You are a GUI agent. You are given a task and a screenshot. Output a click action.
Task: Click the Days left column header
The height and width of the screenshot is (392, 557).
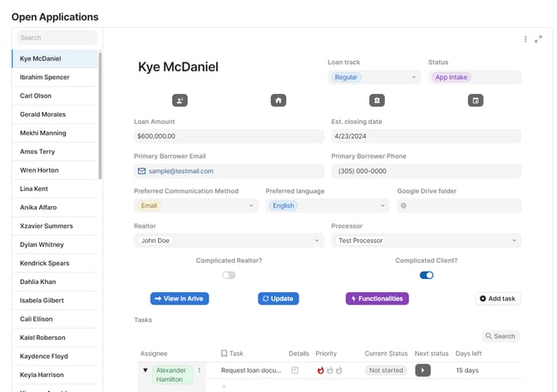click(x=468, y=353)
